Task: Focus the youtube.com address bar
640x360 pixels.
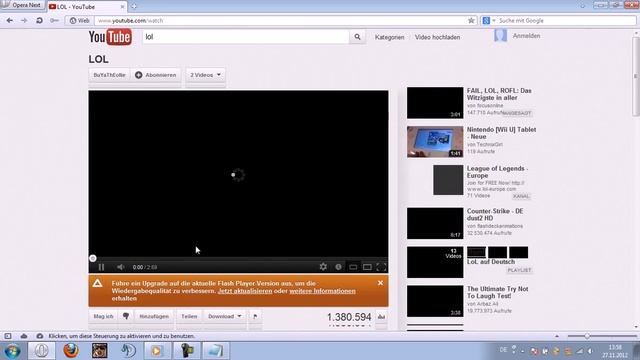Action: tap(282, 20)
